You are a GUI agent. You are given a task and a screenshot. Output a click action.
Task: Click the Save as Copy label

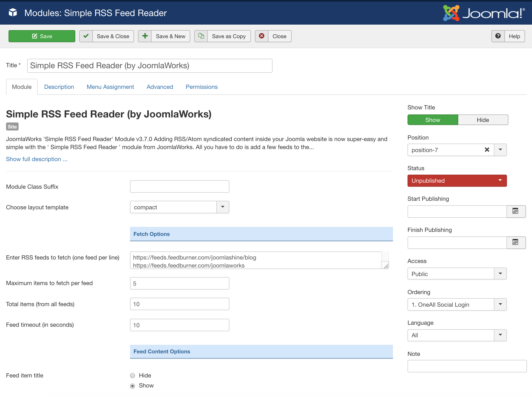click(x=229, y=36)
